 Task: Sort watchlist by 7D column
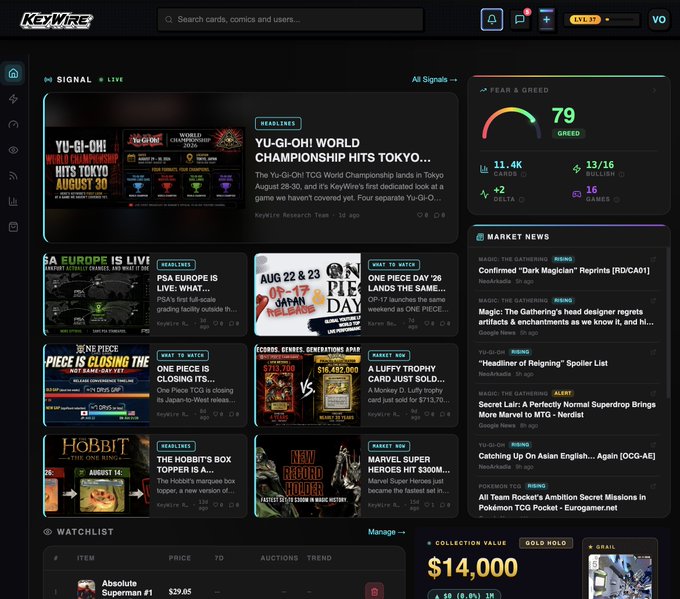pos(219,558)
